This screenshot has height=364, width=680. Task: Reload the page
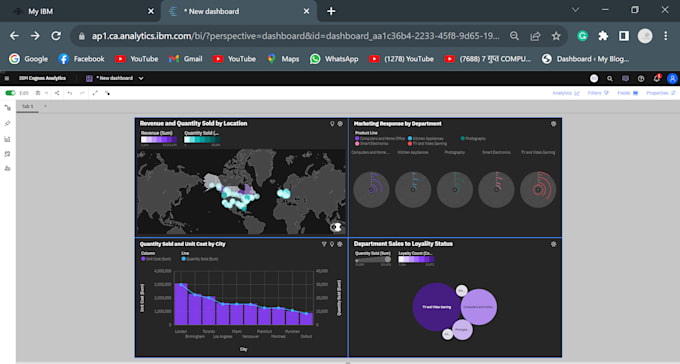(56, 36)
